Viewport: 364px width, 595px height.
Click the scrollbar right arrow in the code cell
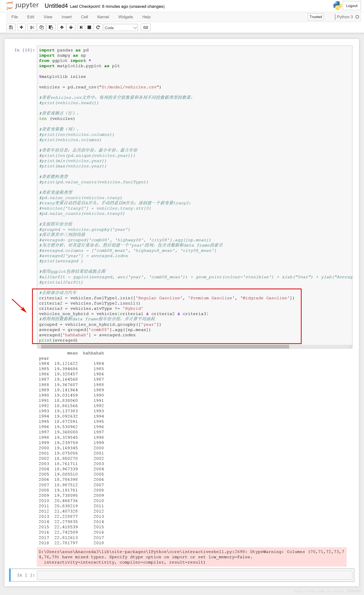click(350, 347)
